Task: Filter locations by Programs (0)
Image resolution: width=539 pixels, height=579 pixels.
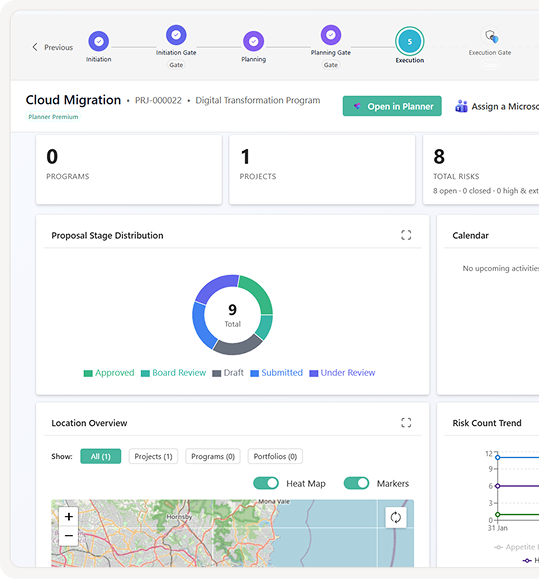Action: point(213,456)
